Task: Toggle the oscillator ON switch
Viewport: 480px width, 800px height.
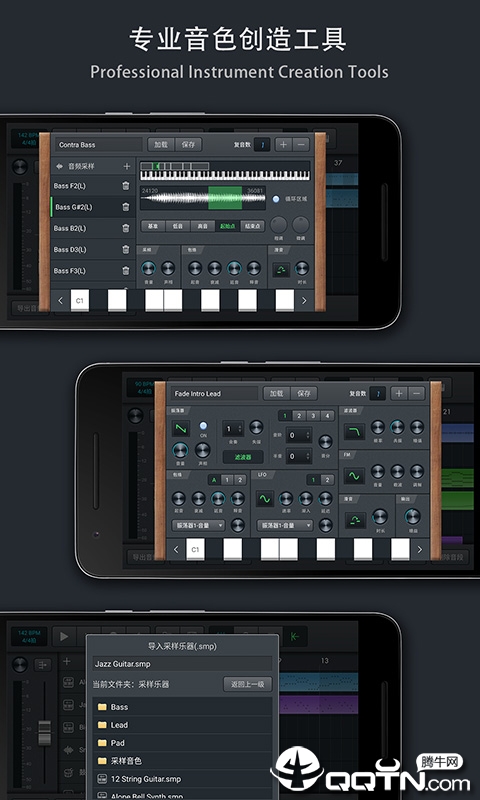Action: click(x=203, y=426)
